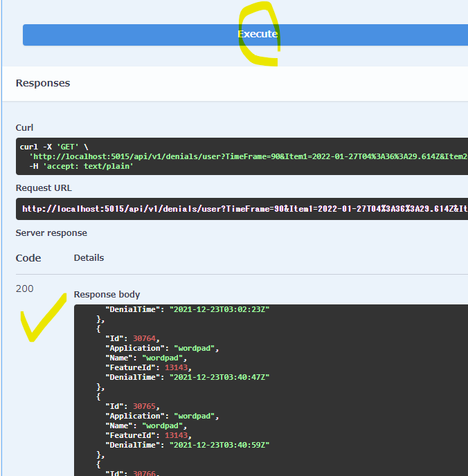Viewport: 468px width, 476px height.
Task: Select the 200 status code
Action: [24, 289]
